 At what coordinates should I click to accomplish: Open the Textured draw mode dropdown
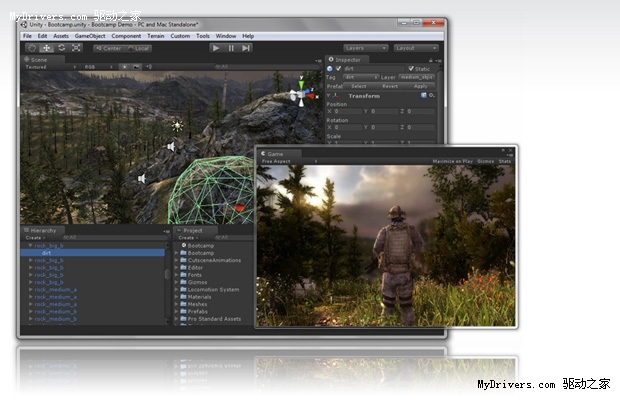50,67
